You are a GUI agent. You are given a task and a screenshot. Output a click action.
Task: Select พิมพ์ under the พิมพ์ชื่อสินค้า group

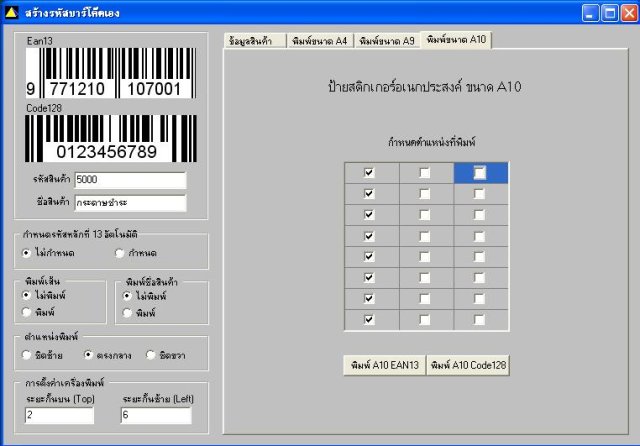click(x=128, y=313)
